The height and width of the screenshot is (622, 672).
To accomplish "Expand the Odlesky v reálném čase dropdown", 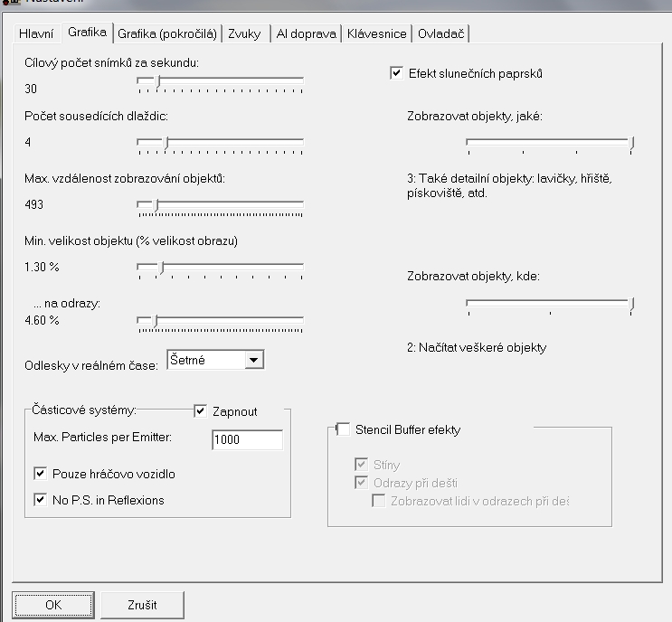I will pyautogui.click(x=254, y=361).
